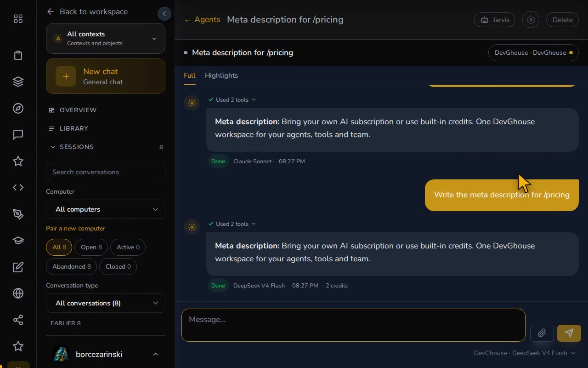Select the pen nib icon in the rail
The image size is (588, 368).
[x=18, y=214]
